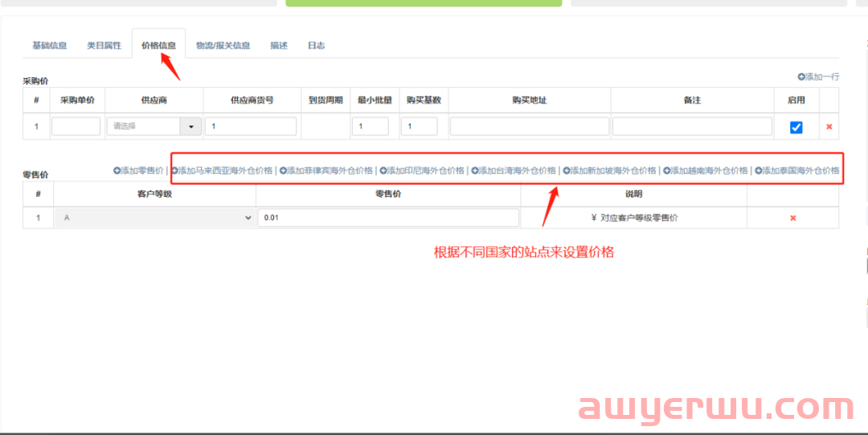The width and height of the screenshot is (868, 435).
Task: Focus the 采购单价 input field
Action: 76,127
